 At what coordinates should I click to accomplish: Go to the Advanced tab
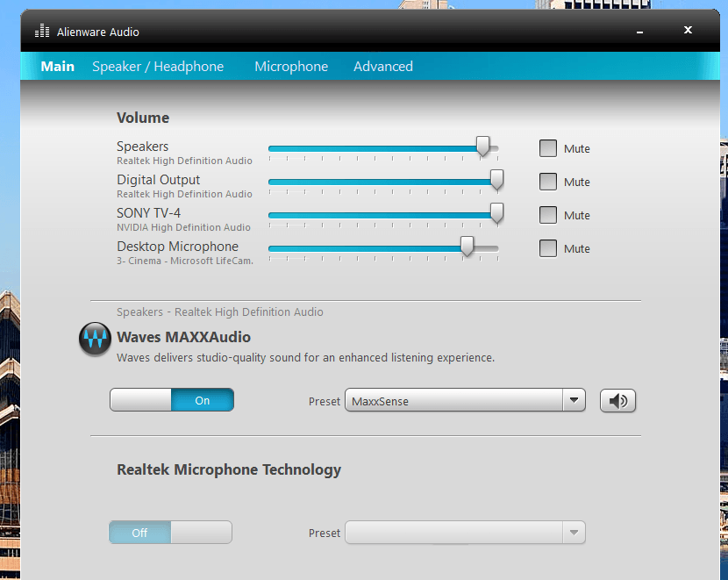point(383,67)
